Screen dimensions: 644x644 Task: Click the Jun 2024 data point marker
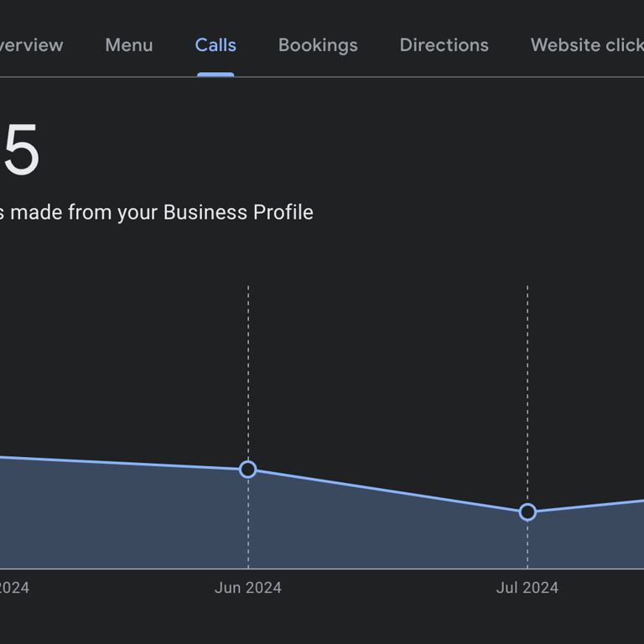[x=248, y=470]
